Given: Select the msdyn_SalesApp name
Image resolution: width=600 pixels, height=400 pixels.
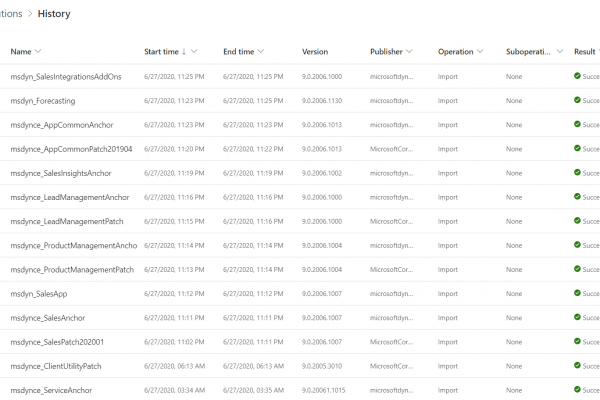Looking at the screenshot, I should point(39,294).
